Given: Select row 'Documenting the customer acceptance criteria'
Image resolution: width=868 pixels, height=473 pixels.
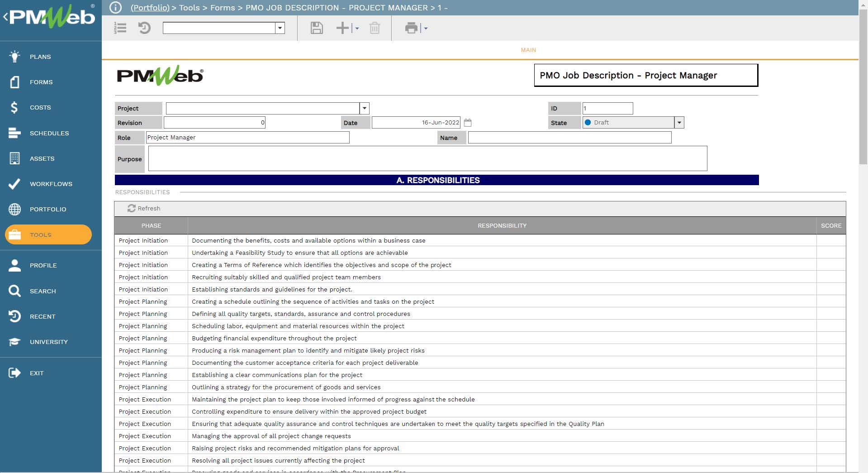Looking at the screenshot, I should (480, 363).
